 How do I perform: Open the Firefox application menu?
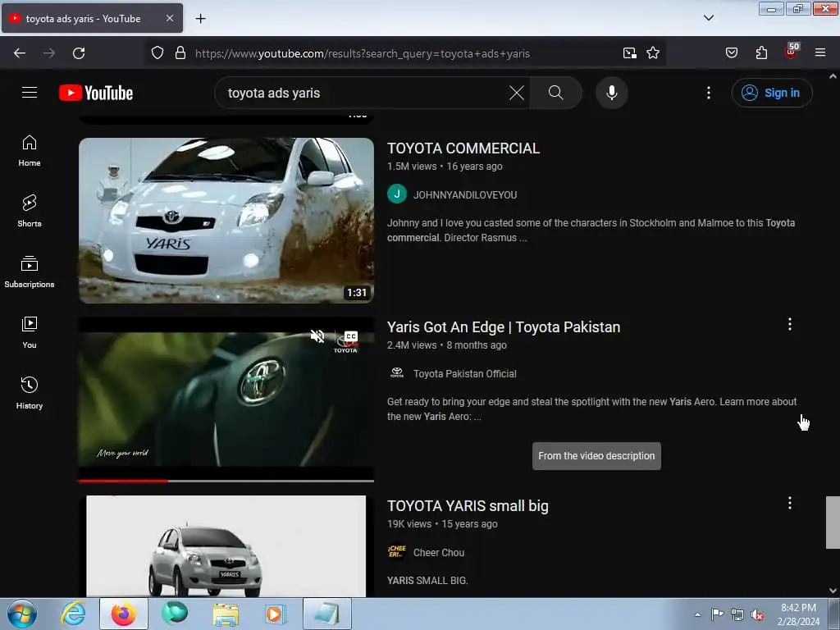820,53
